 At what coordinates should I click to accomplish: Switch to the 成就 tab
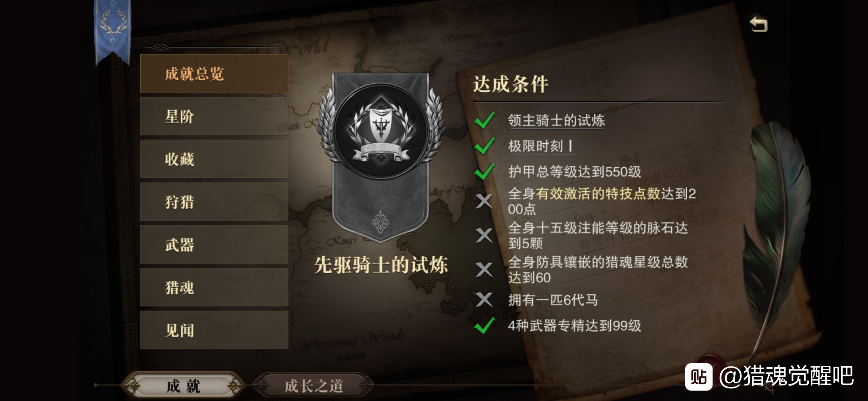(183, 386)
